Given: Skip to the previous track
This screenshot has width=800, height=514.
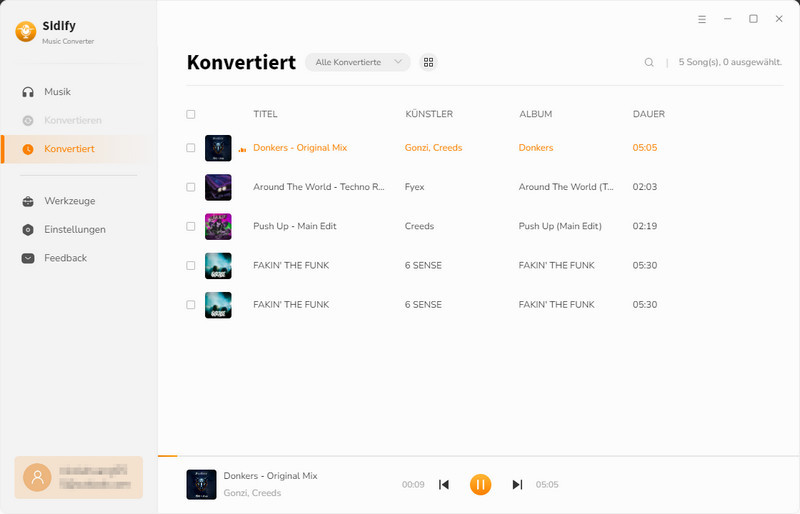Looking at the screenshot, I should 444,484.
